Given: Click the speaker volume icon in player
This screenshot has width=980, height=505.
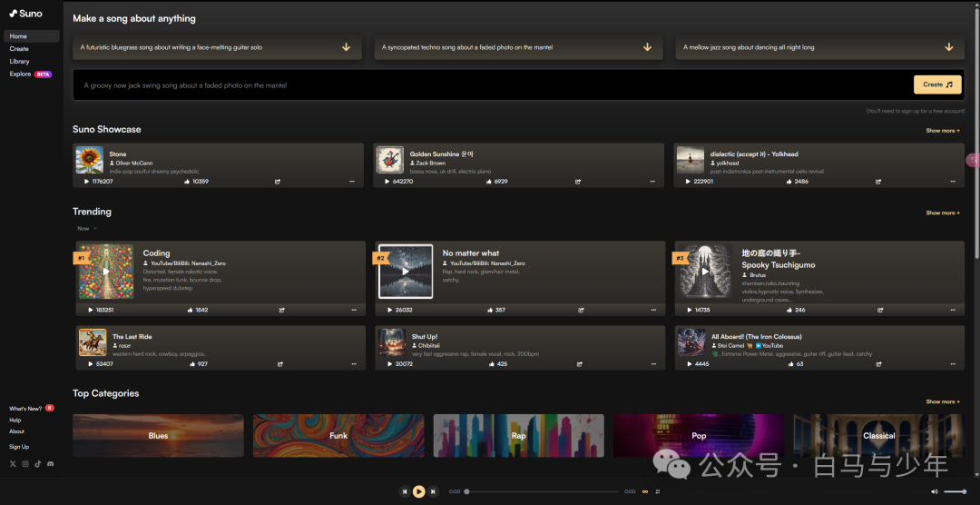Looking at the screenshot, I should point(935,491).
